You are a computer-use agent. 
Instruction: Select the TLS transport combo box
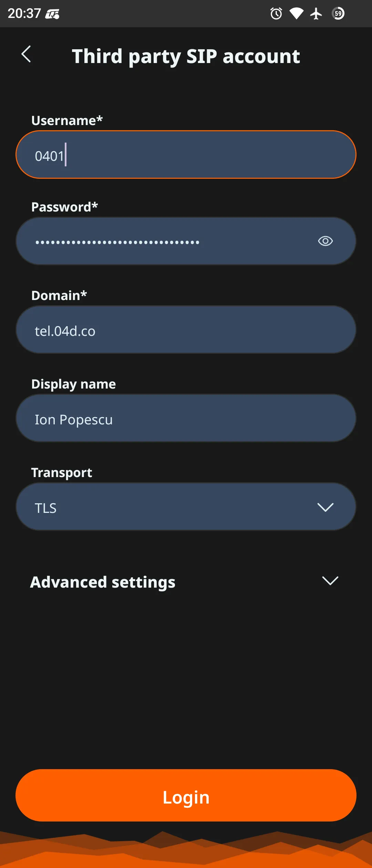pyautogui.click(x=165, y=507)
